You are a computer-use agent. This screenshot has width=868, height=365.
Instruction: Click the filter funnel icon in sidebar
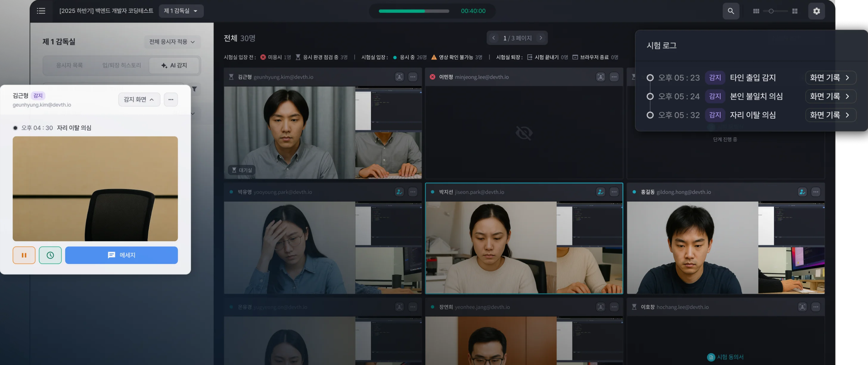click(194, 89)
